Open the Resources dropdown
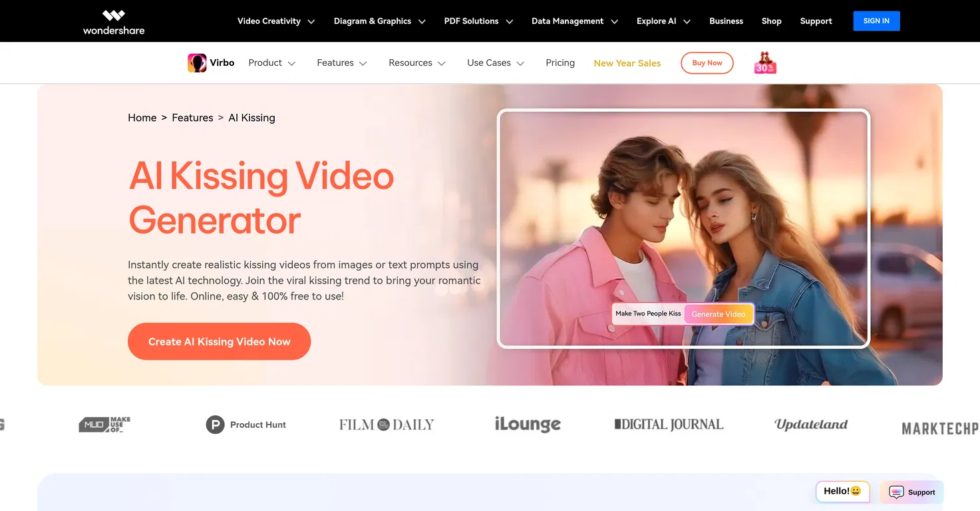Image resolution: width=980 pixels, height=511 pixels. tap(417, 63)
